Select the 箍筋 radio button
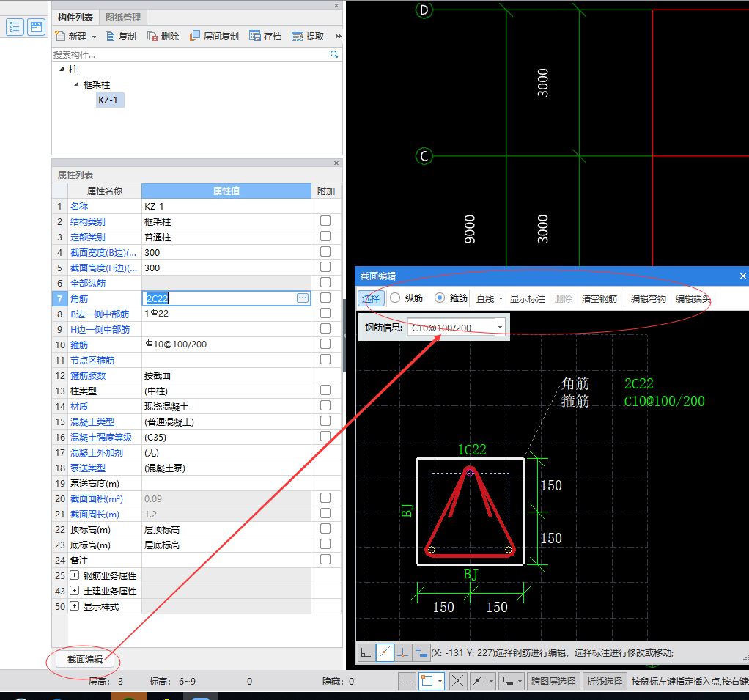The height and width of the screenshot is (700, 749). click(x=440, y=298)
